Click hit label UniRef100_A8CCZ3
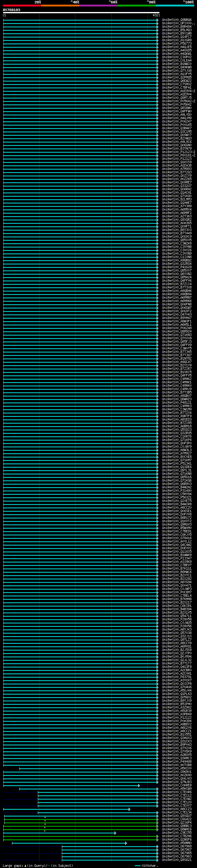Viewport: 197px width, 868px height. (177, 809)
